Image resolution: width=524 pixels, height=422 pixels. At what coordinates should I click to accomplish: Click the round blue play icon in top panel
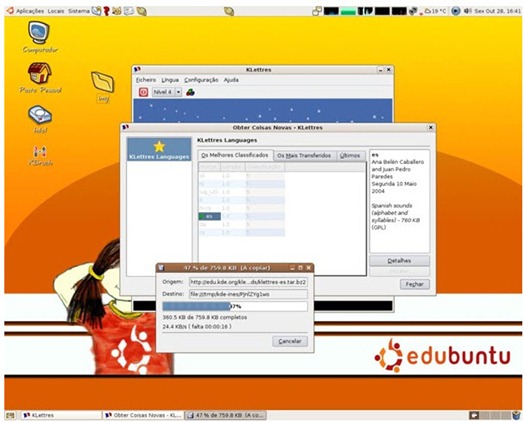click(x=455, y=11)
